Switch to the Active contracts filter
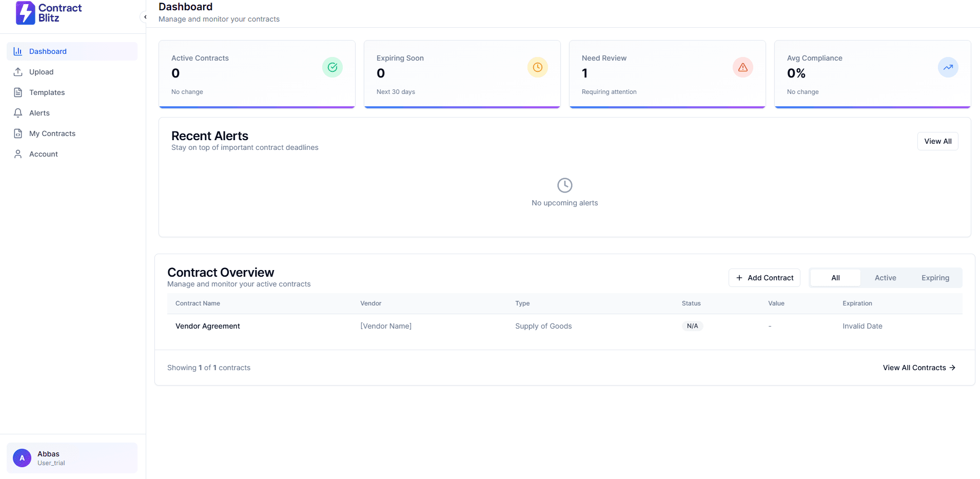Image resolution: width=980 pixels, height=479 pixels. tap(885, 277)
